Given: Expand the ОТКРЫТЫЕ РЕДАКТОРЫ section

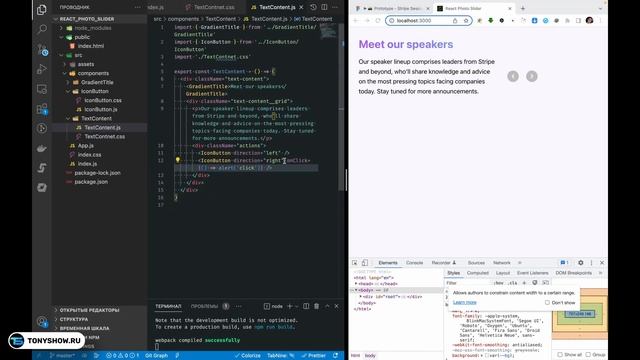Looking at the screenshot, I should point(89,310).
